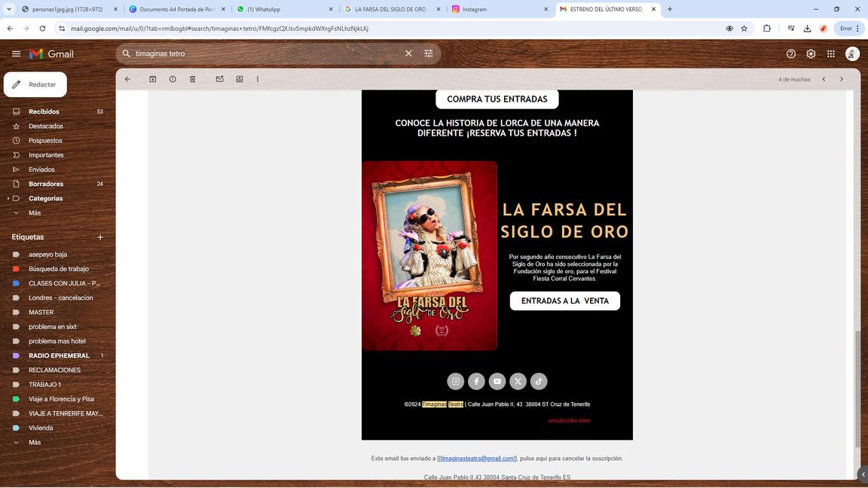Open search tabs dropdown in Chrome
The height and width of the screenshot is (488, 868).
(9, 9)
